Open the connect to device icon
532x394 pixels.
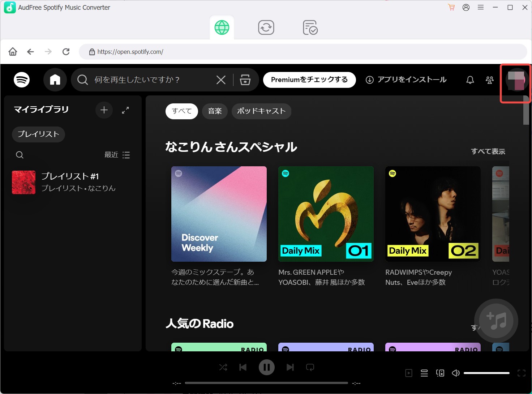point(440,373)
